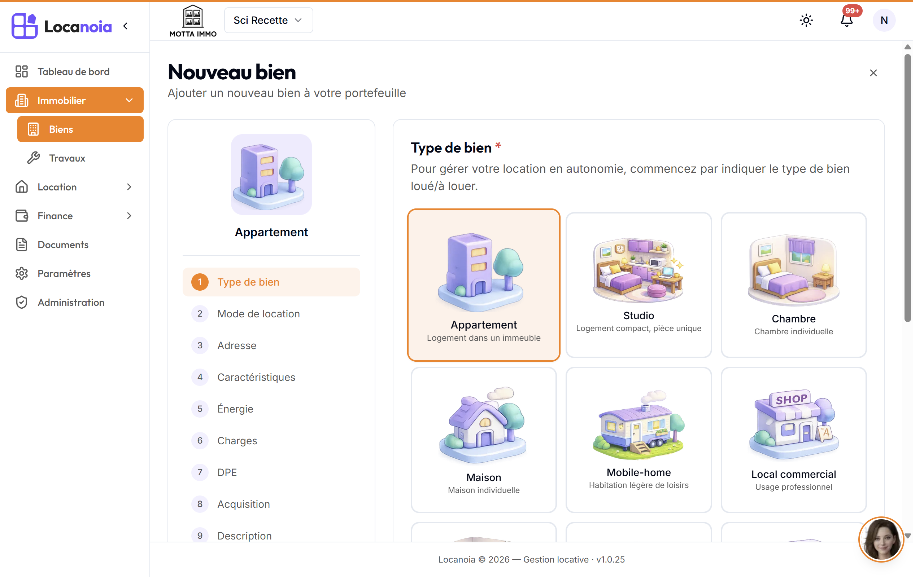Choose Local commercial property type
This screenshot has height=577, width=924.
point(793,440)
